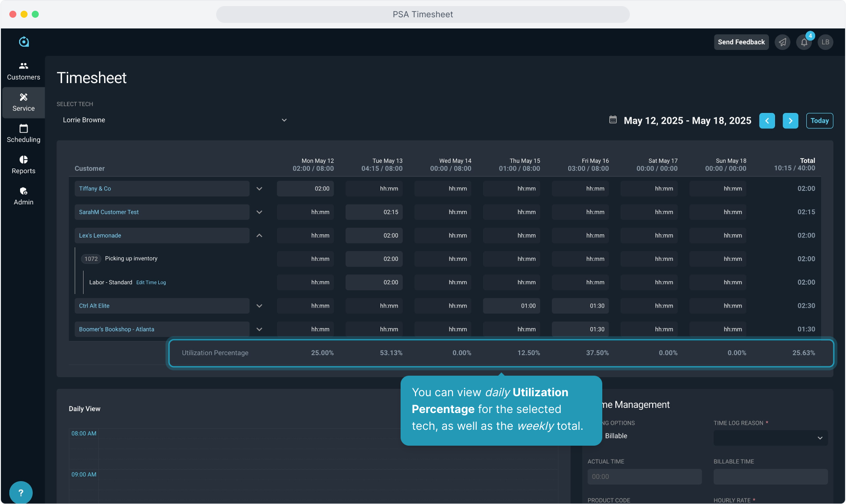Advance to next week arrow
Screen dimensions: 846x504
(790, 120)
